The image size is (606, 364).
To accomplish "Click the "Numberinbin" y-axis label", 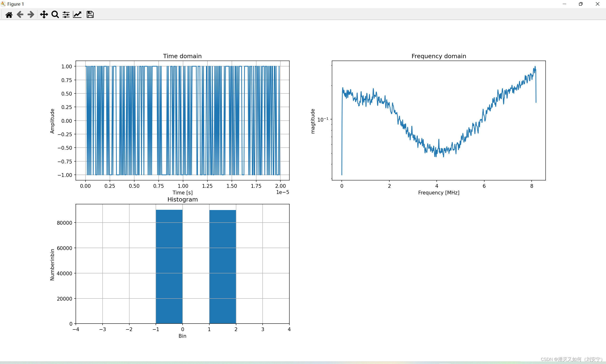I will click(52, 265).
